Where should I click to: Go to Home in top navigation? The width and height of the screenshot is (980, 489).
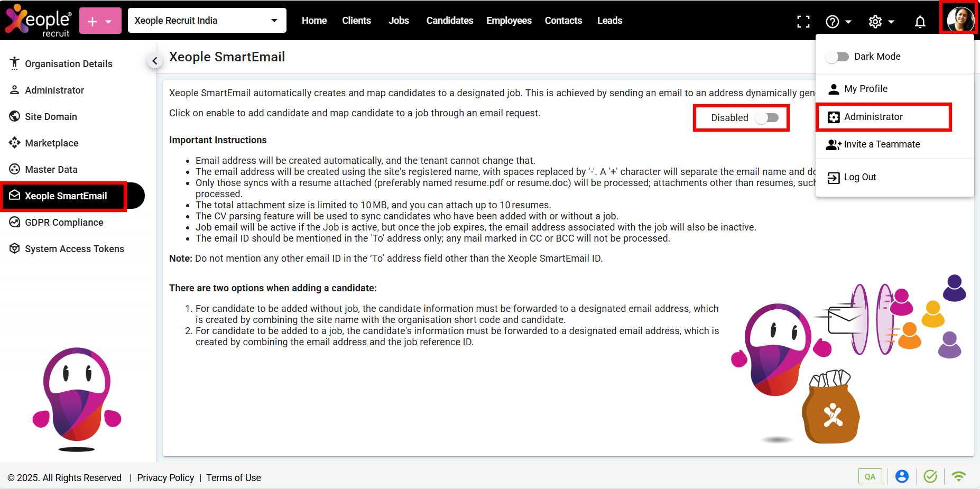click(314, 21)
